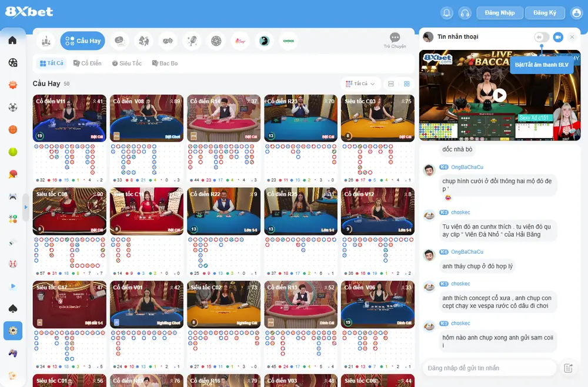This screenshot has width=588, height=387.
Task: Open the Siêu tốc C08 table
Action: pos(69,211)
